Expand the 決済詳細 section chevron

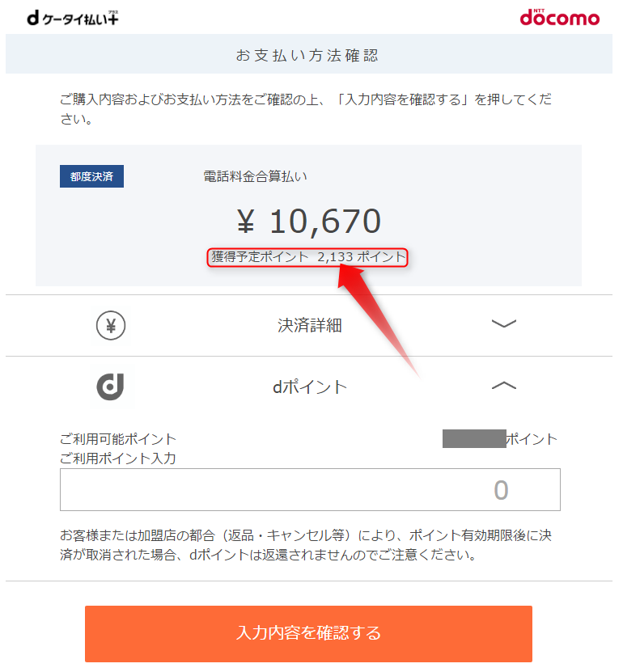click(x=504, y=323)
